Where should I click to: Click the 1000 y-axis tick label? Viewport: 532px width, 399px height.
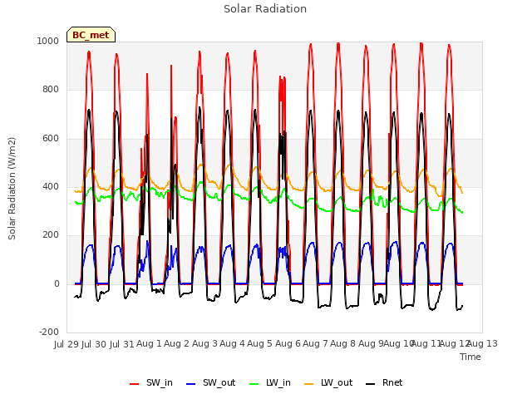(x=48, y=41)
